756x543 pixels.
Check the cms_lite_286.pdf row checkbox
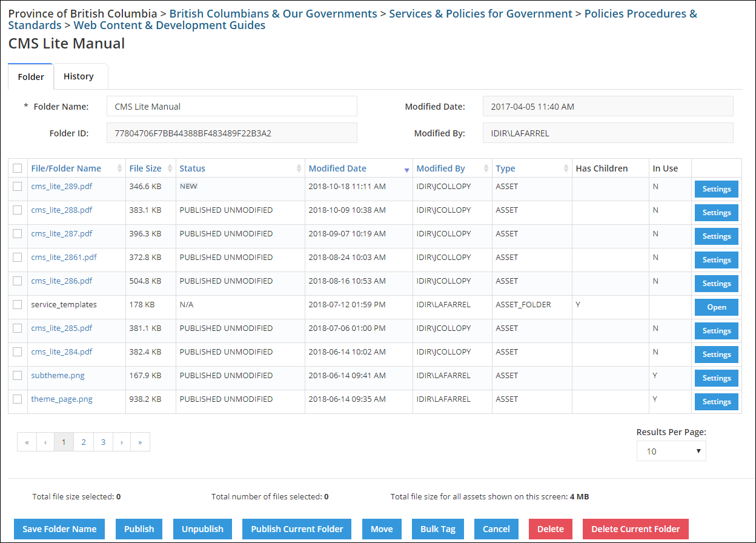pyautogui.click(x=18, y=281)
